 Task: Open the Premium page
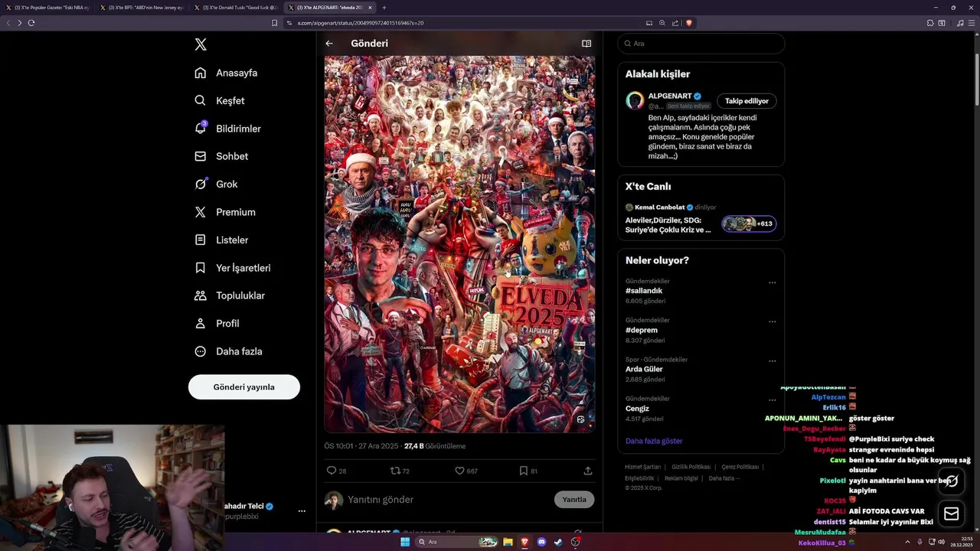pyautogui.click(x=225, y=212)
